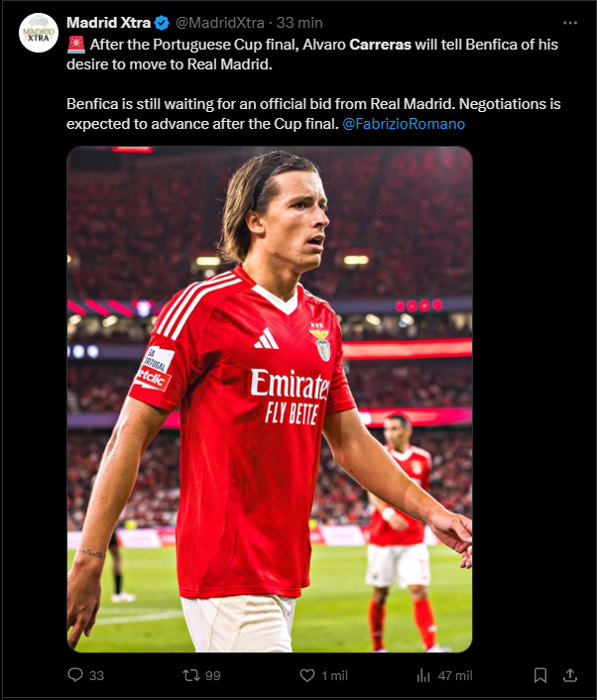Click the 99 reposts count

212,676
